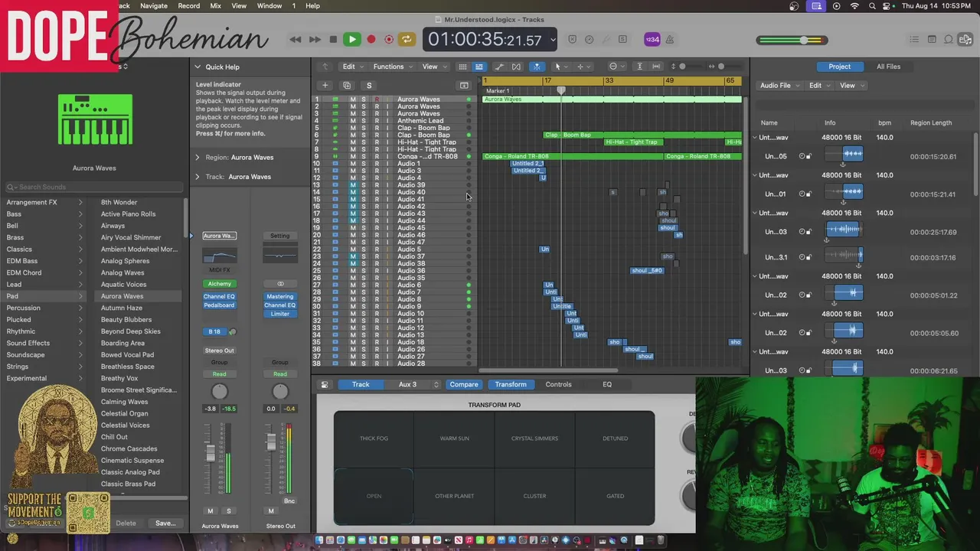Viewport: 980px width, 551px height.
Task: Click the Show Flex button
Action: click(516, 67)
